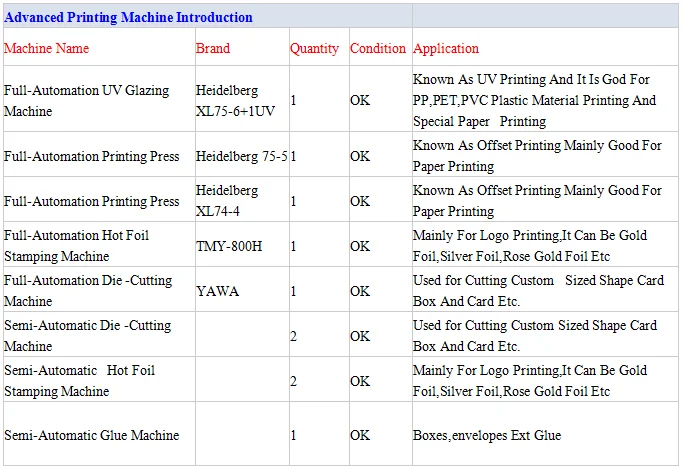Viewport: 683px width, 469px height.
Task: Click the Advanced Printing Machine Introduction title
Action: pos(128,17)
